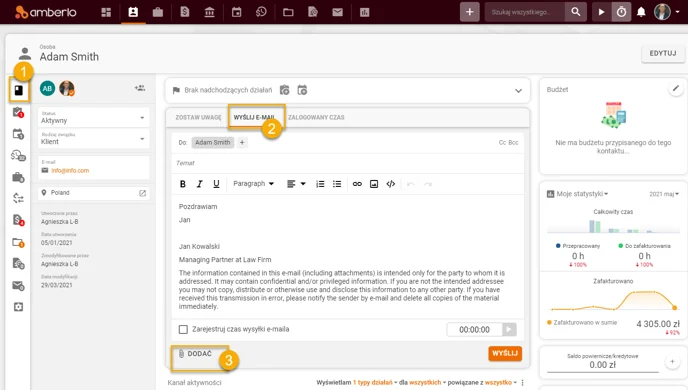Focus the Szukaj wszystkiego search field

pos(525,12)
